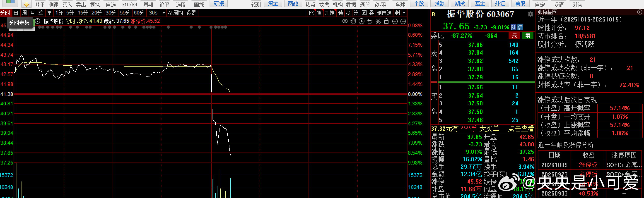Expand the 30s period dropdown arrow

(x=164, y=13)
